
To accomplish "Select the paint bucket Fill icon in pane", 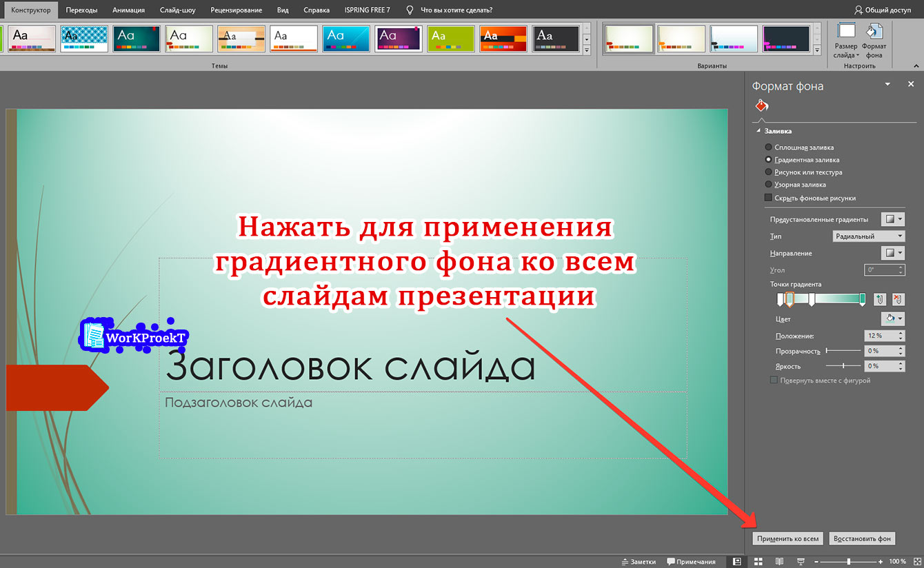I will pyautogui.click(x=761, y=106).
